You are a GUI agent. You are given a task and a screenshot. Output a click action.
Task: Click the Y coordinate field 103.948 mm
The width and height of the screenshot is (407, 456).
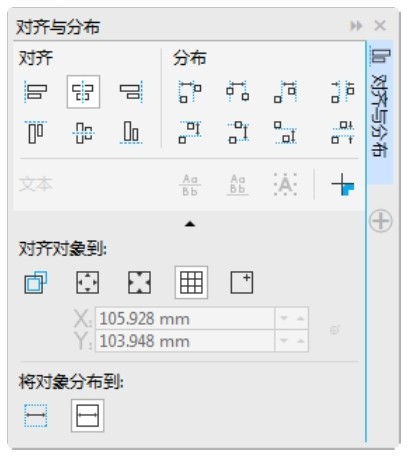point(185,341)
